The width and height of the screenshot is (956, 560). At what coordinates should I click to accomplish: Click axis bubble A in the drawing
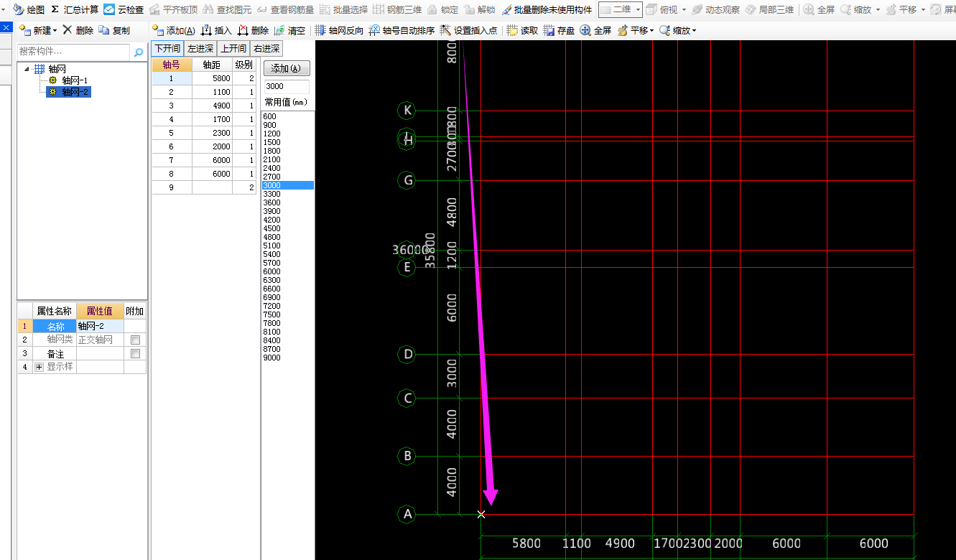[x=407, y=514]
